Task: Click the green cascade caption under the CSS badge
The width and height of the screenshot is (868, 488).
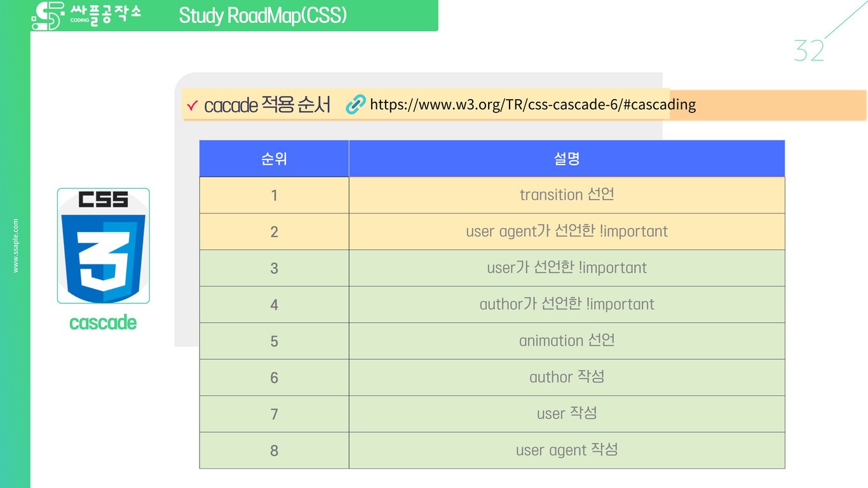Action: pyautogui.click(x=102, y=323)
